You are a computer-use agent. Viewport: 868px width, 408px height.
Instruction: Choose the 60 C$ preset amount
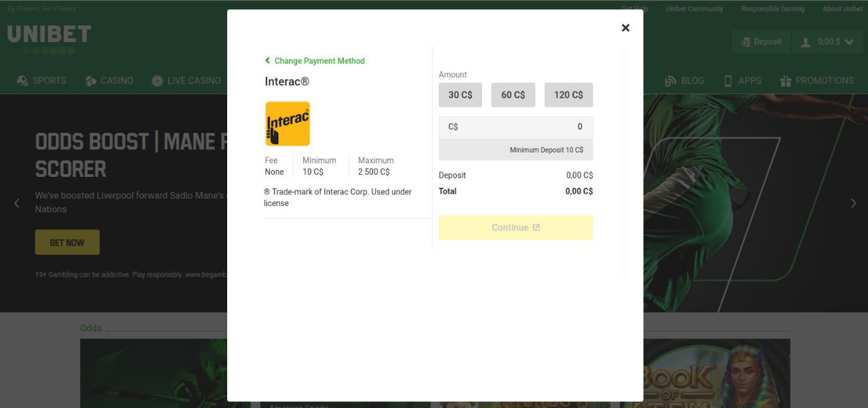tap(513, 95)
